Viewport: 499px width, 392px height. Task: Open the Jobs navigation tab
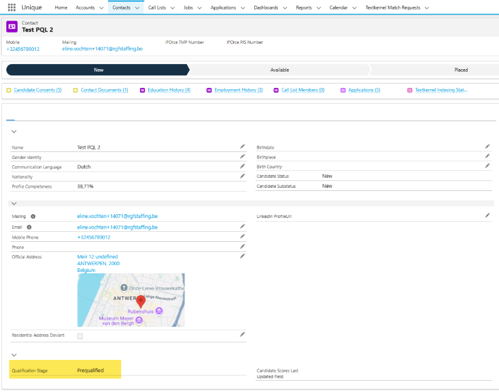click(188, 7)
